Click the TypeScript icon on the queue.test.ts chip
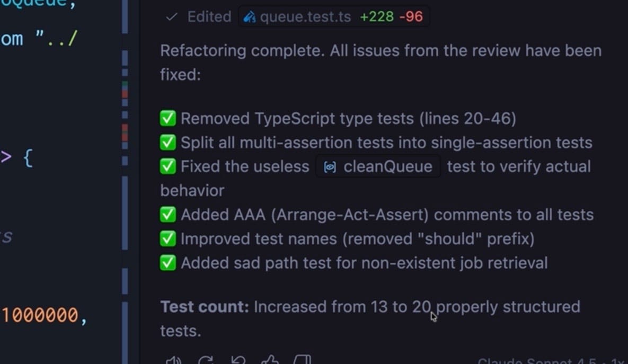The width and height of the screenshot is (628, 364). pos(250,16)
